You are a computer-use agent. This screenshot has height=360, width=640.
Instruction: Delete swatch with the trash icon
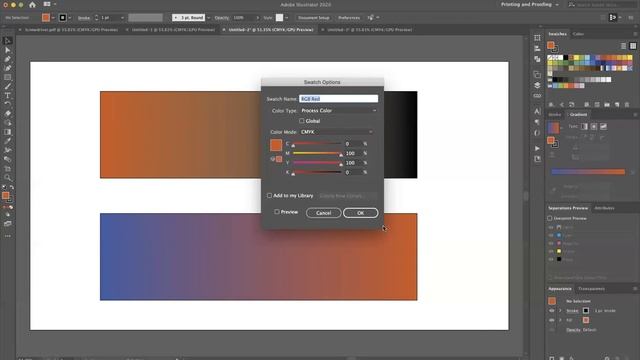pos(627,105)
